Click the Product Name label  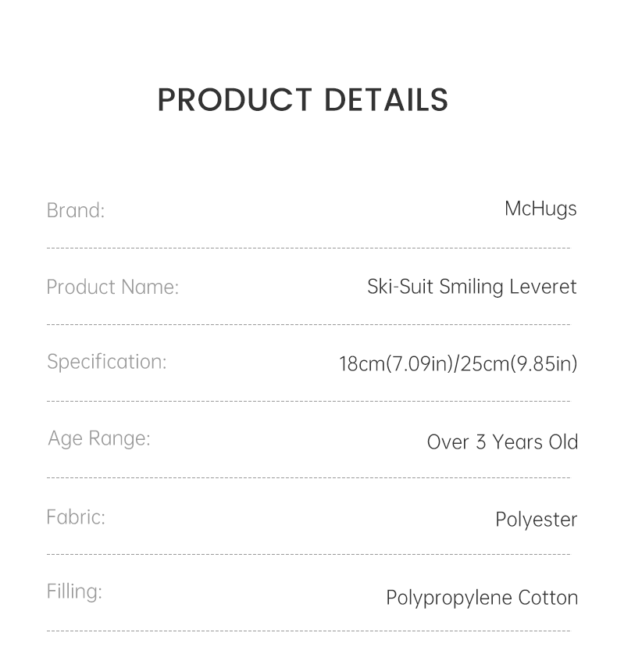point(112,287)
